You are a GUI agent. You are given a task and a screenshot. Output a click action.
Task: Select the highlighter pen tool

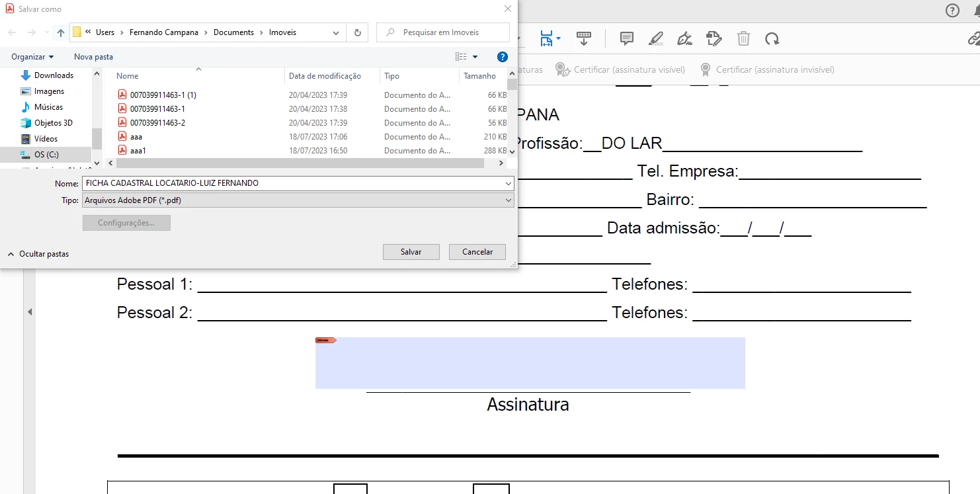click(655, 38)
